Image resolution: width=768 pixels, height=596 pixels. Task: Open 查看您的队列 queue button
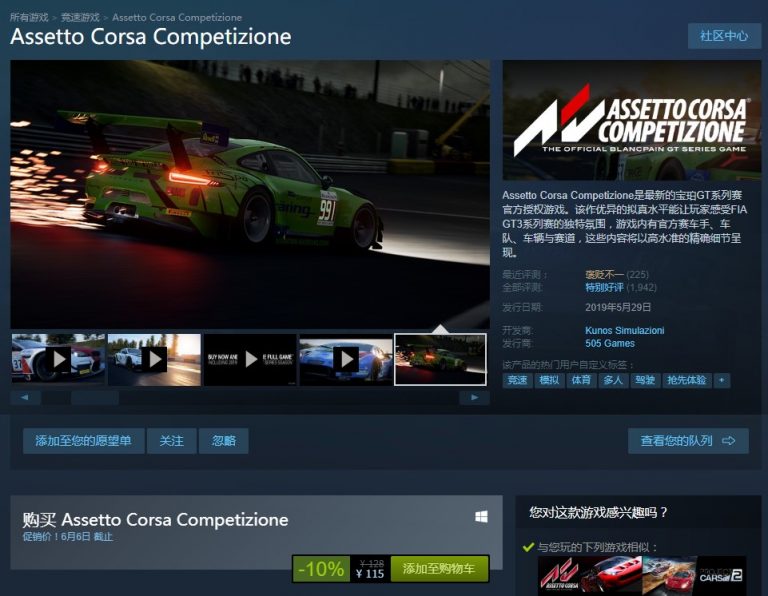(688, 441)
